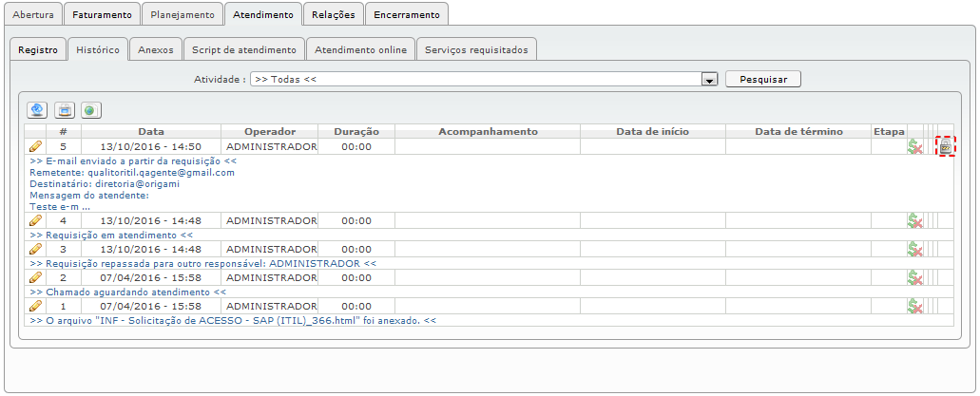The width and height of the screenshot is (980, 396).
Task: Click the '>> Requisição em atendimento <<' text
Action: pyautogui.click(x=111, y=235)
